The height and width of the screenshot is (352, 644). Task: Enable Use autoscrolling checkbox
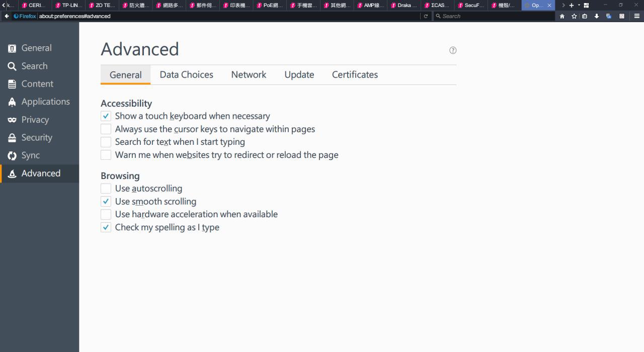106,189
